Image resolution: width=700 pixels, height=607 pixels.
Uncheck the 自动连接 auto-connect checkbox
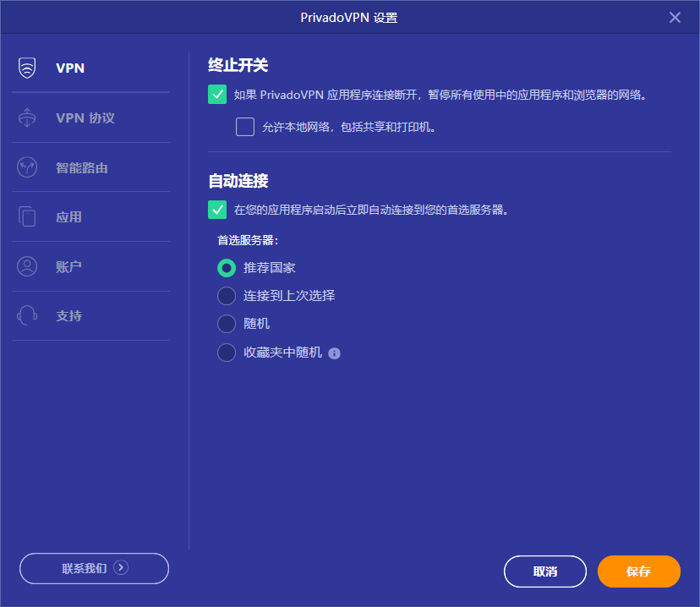coord(217,210)
